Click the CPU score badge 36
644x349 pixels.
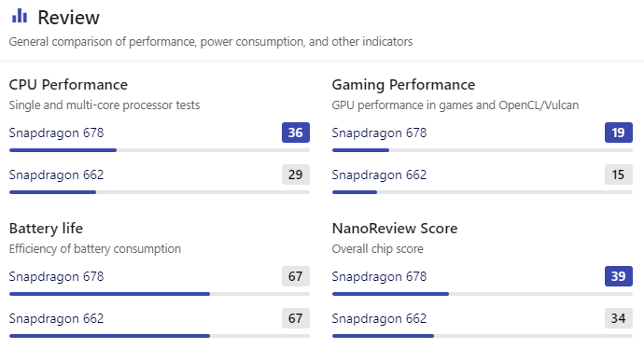pos(296,133)
